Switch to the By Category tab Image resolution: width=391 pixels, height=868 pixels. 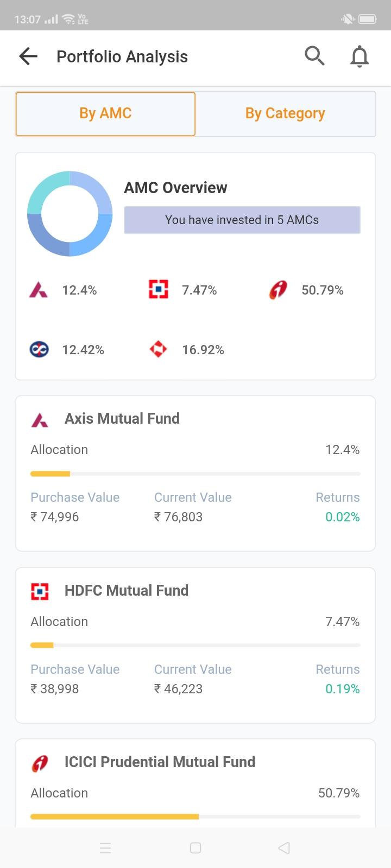tap(285, 113)
